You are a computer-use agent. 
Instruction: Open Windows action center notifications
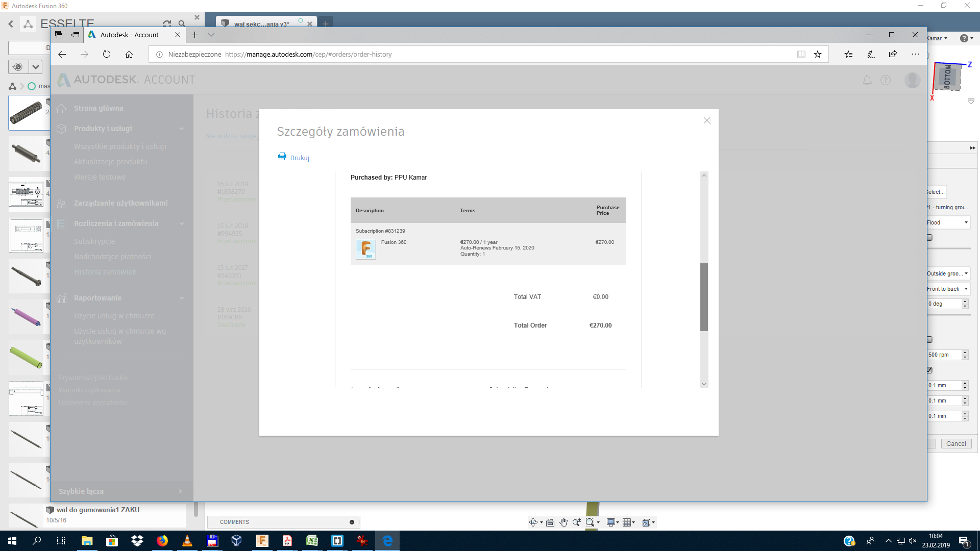click(964, 541)
